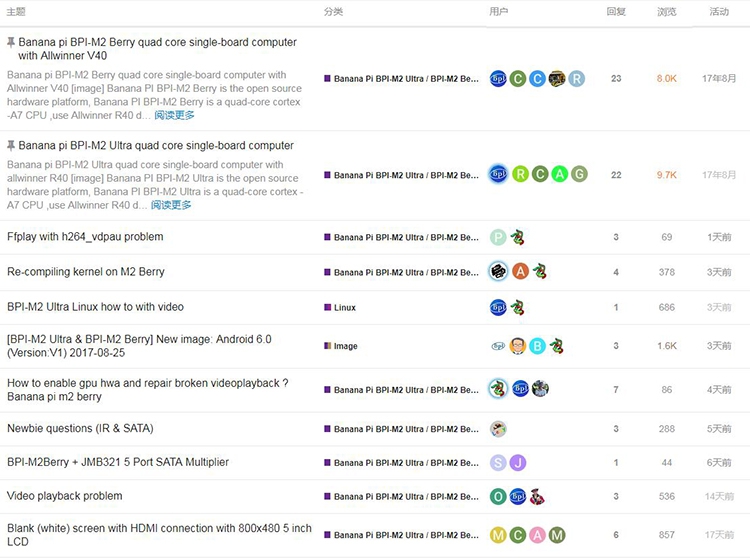The image size is (750, 559).
Task: Open Banana pi BPI-M2 Ultra quad core topic
Action: coord(156,145)
